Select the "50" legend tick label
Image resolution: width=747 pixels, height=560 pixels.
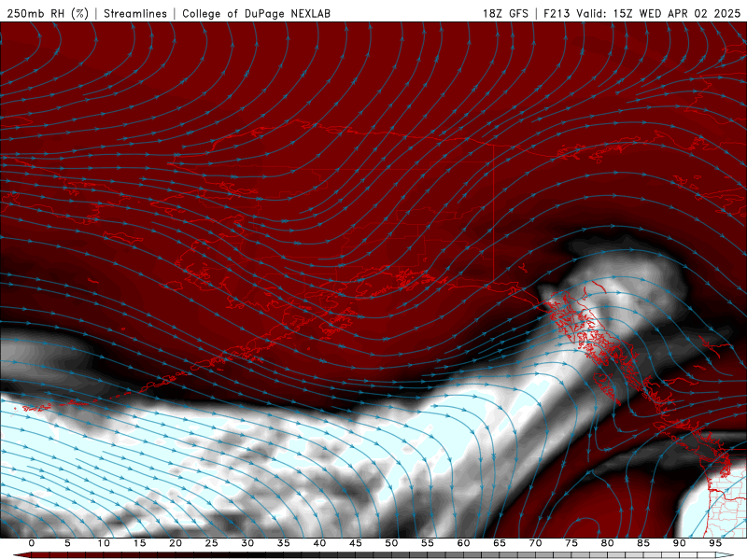tap(391, 543)
